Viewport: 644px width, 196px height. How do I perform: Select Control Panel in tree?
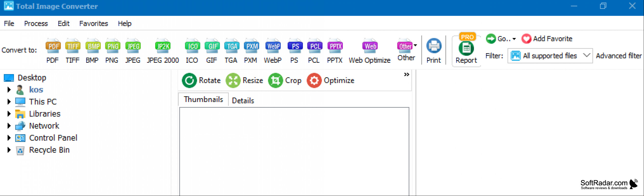tap(53, 138)
